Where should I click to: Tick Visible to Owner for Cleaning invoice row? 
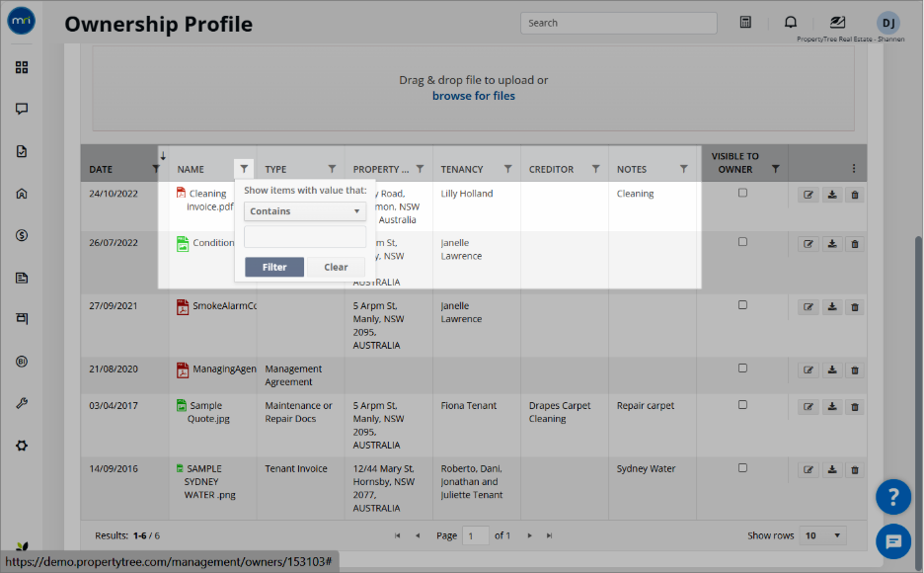click(742, 193)
